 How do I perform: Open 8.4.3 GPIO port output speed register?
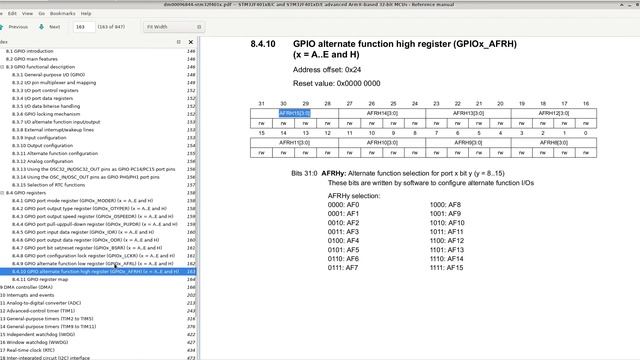[x=92, y=216]
